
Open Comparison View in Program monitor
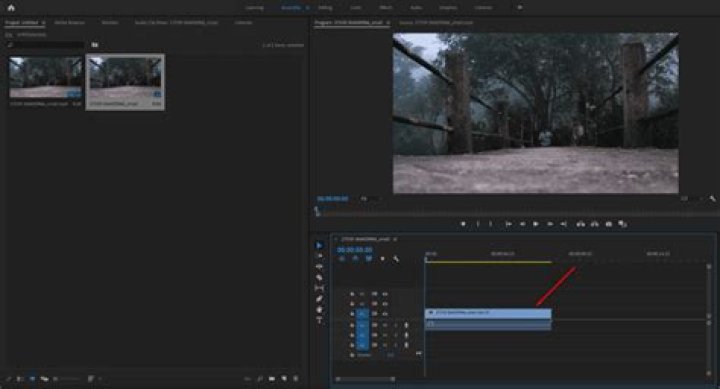point(623,224)
